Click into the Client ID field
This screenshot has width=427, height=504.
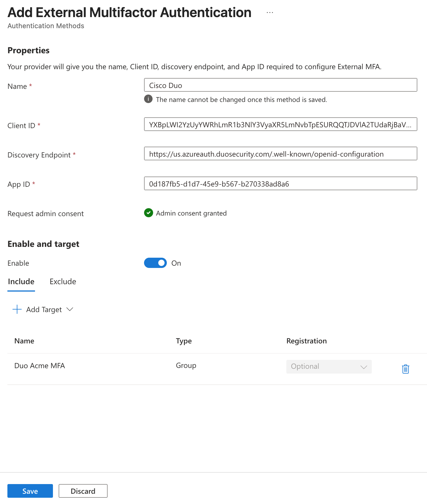(281, 124)
